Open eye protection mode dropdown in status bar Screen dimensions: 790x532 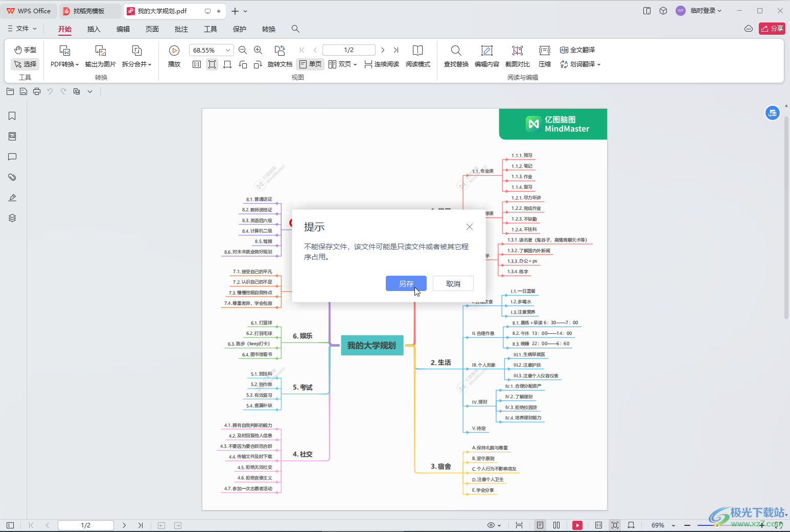point(494,525)
